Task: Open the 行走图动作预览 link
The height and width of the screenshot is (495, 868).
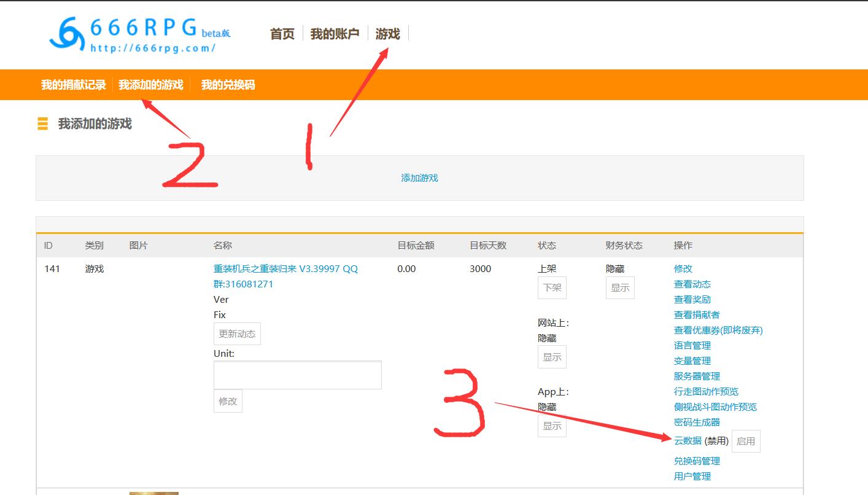Action: 706,392
